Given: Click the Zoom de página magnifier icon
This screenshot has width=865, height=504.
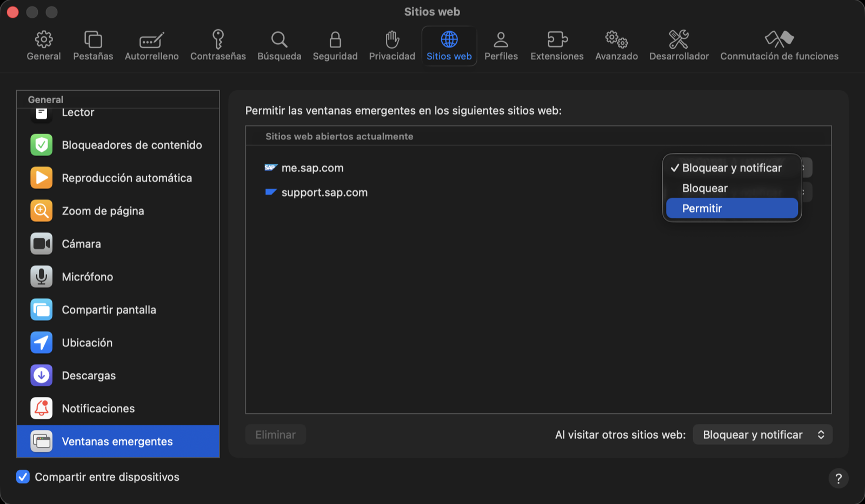Looking at the screenshot, I should click(x=42, y=211).
